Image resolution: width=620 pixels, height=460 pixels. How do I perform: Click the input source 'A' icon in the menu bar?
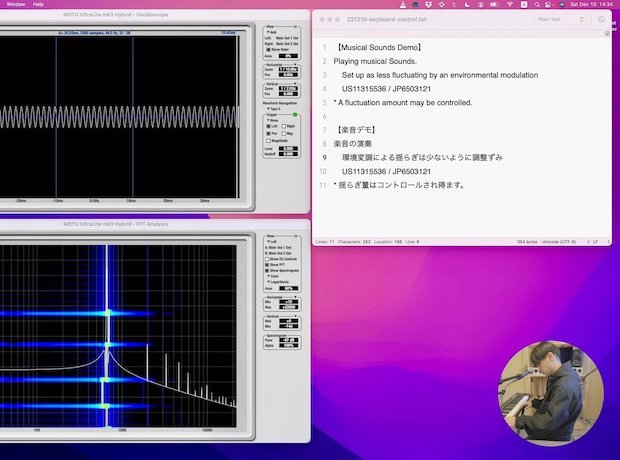pyautogui.click(x=524, y=5)
